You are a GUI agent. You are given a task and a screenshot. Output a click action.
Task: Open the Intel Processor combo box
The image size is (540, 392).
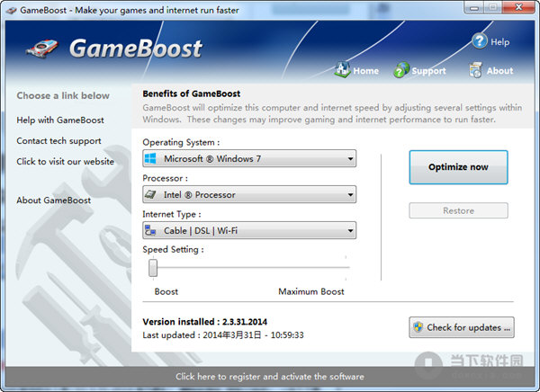coord(249,194)
